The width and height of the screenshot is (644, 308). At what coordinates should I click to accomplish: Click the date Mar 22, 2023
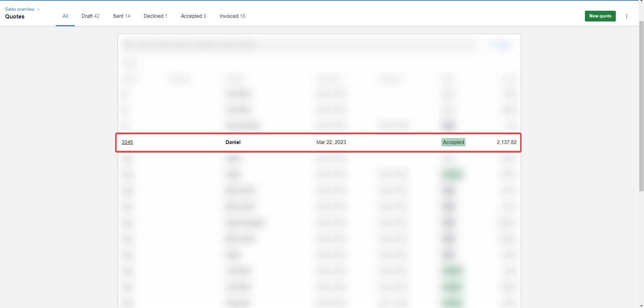pyautogui.click(x=331, y=142)
